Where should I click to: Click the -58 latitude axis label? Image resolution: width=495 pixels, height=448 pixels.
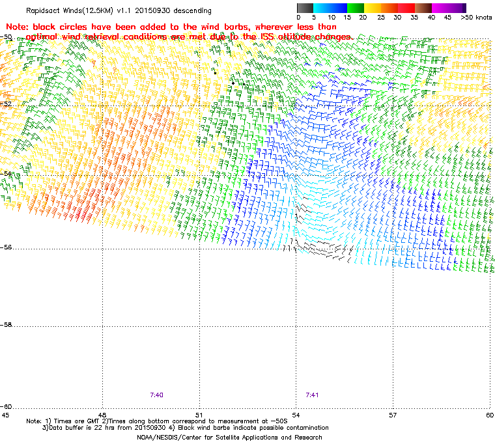tap(6, 324)
